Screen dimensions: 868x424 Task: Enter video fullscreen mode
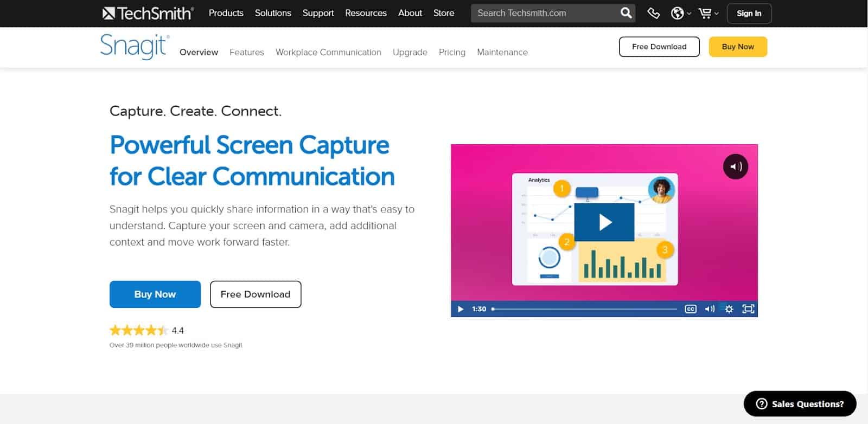[x=748, y=309]
